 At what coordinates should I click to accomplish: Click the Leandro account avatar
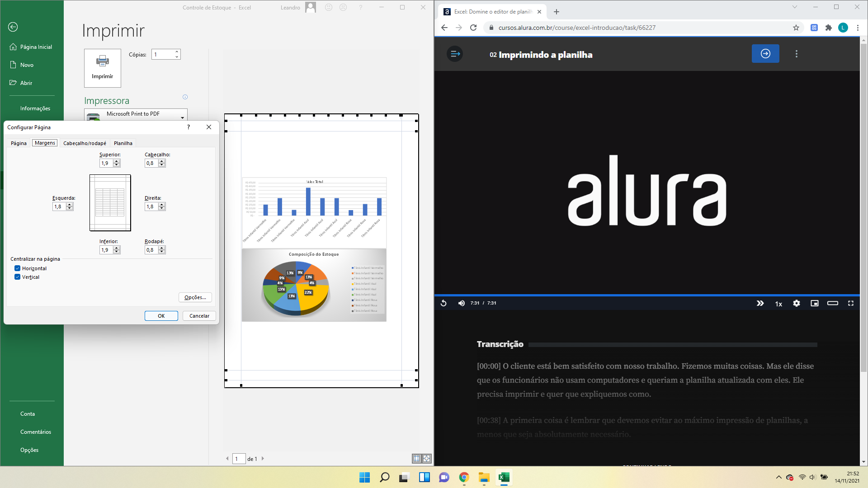[311, 7]
